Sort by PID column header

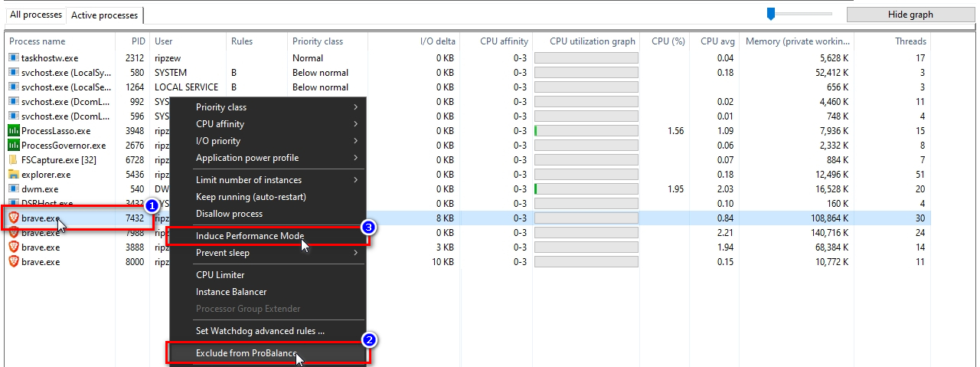point(132,41)
